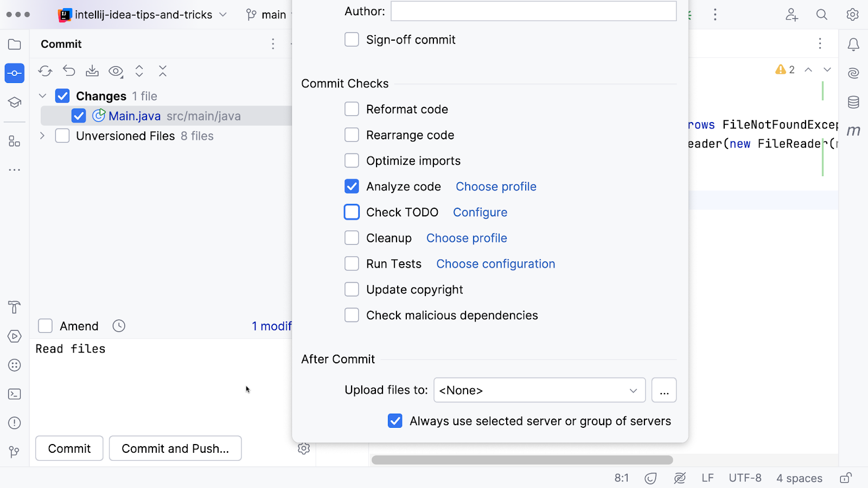
Task: Click Configure link next to Check TODO
Action: (x=480, y=213)
